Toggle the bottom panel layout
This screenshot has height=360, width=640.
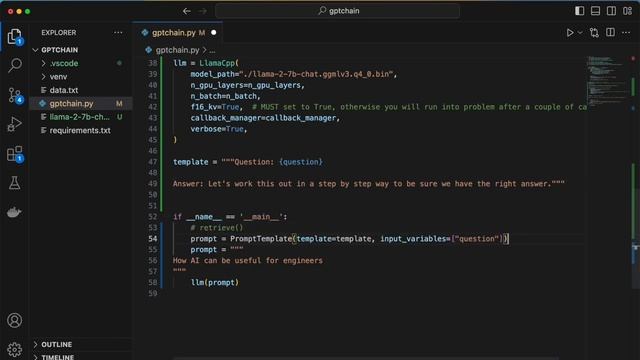[x=595, y=11]
